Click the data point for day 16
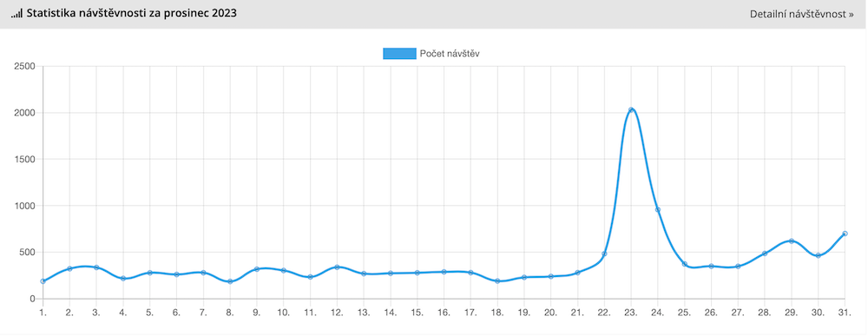 [444, 272]
